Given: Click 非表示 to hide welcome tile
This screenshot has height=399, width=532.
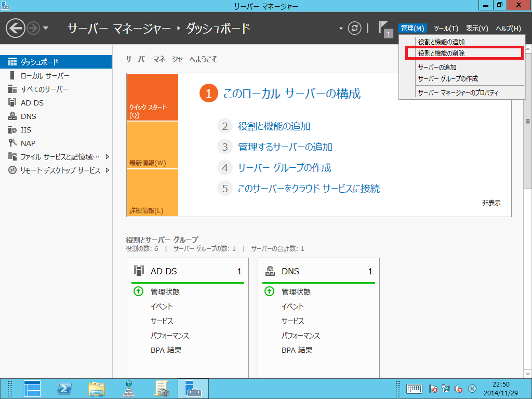Looking at the screenshot, I should point(491,203).
